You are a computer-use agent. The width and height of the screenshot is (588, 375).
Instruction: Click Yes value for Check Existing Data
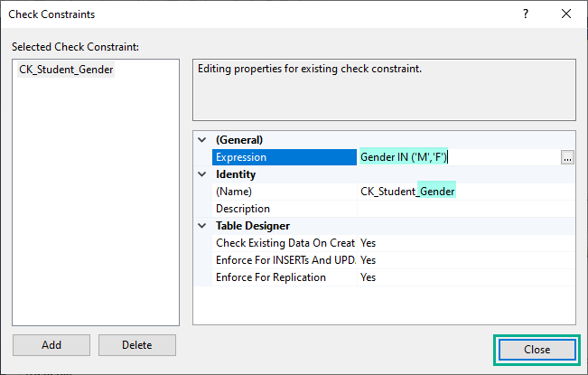[466, 243]
